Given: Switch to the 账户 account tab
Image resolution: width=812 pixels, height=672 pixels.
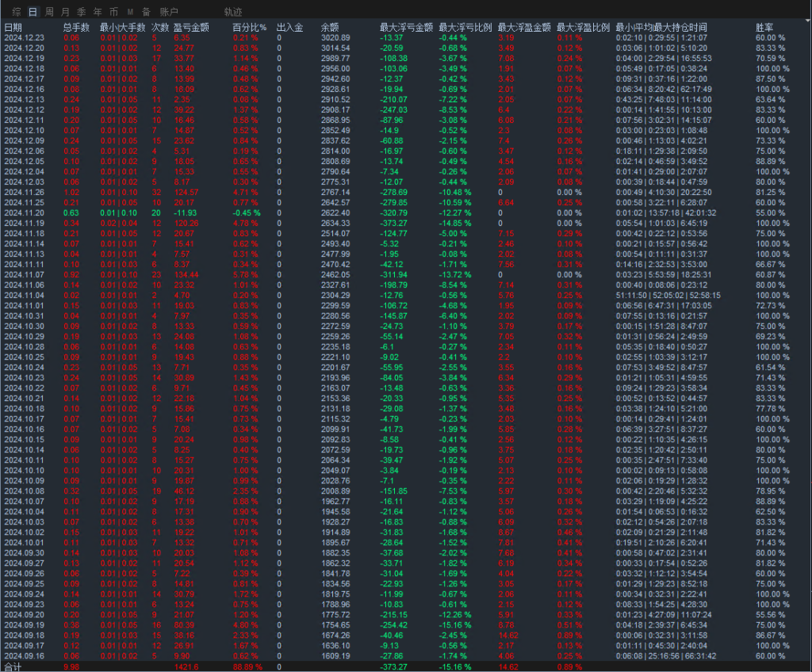Looking at the screenshot, I should [169, 12].
